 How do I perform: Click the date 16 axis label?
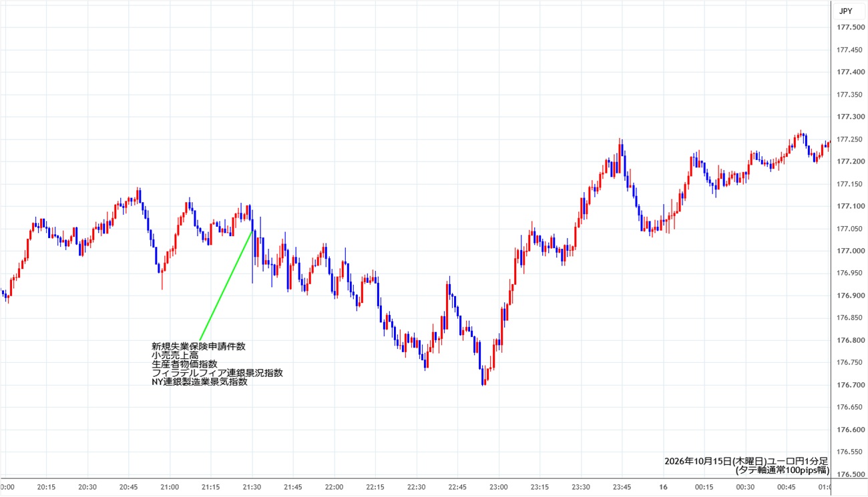(x=662, y=488)
